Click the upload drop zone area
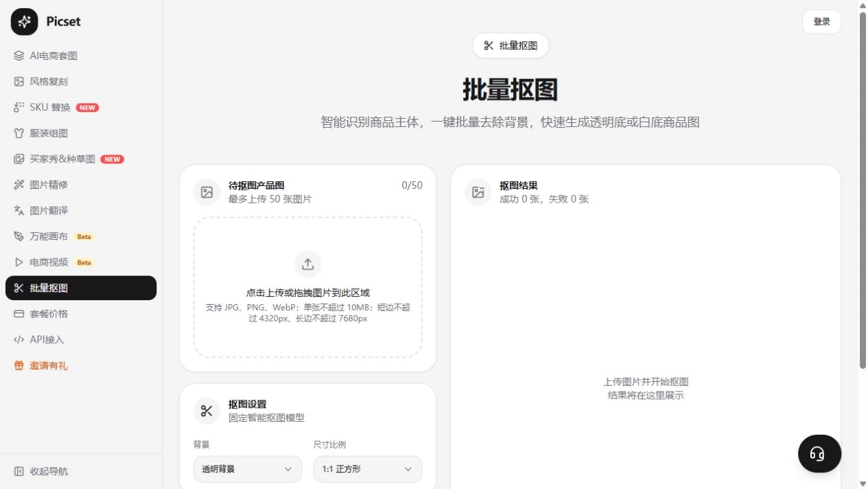Screen dimensions: 868x489 (x=307, y=288)
